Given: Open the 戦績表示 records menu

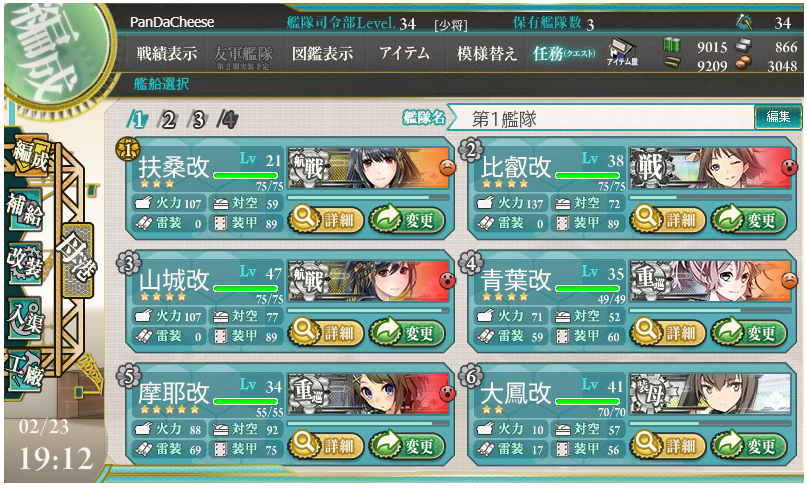Looking at the screenshot, I should pos(166,53).
